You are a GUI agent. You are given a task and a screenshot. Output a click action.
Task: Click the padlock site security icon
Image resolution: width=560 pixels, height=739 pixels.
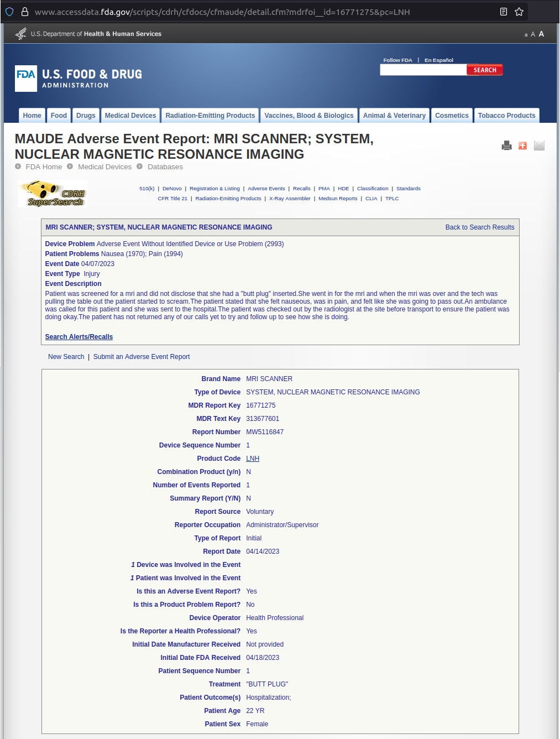click(x=24, y=12)
